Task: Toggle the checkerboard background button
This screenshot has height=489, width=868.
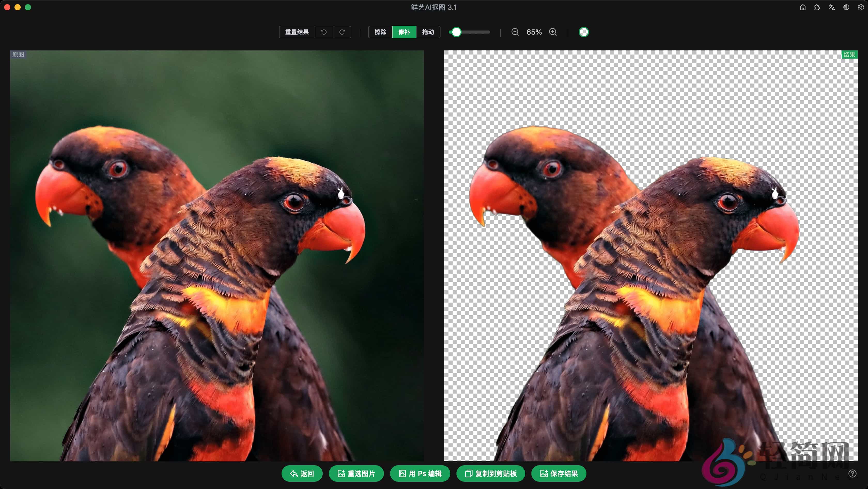Action: 584,32
